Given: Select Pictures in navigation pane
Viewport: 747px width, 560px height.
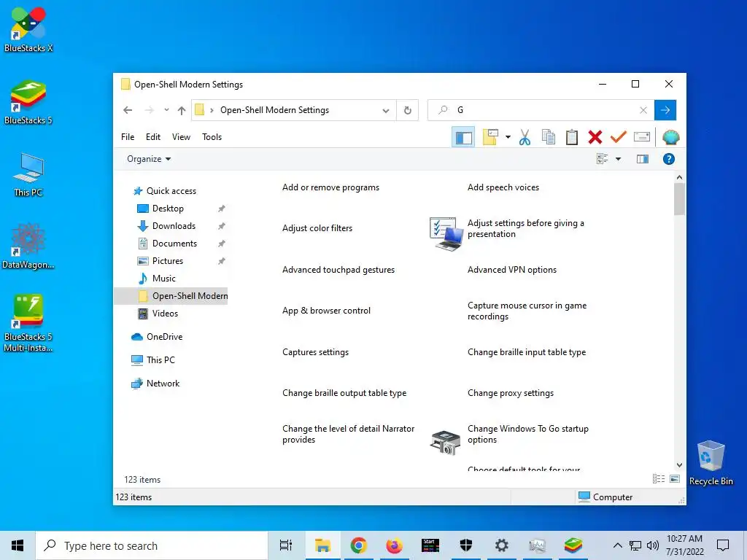Looking at the screenshot, I should 160,261.
